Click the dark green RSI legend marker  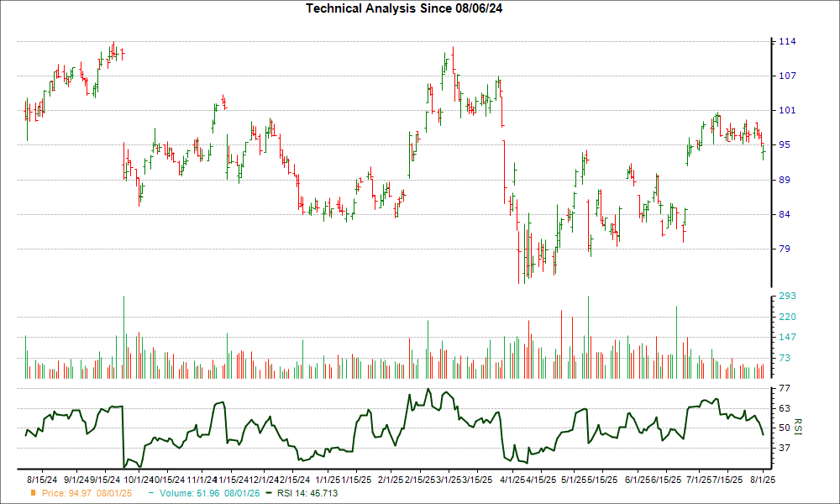(269, 493)
